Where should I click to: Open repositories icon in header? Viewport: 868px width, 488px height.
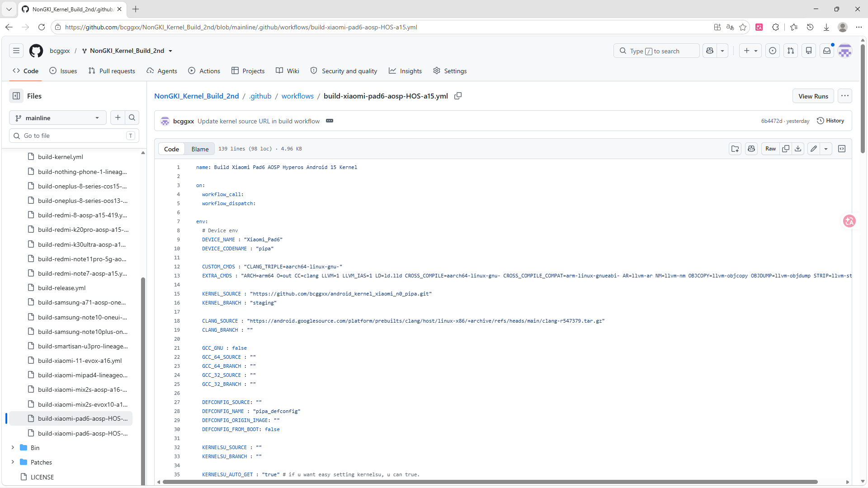point(809,51)
